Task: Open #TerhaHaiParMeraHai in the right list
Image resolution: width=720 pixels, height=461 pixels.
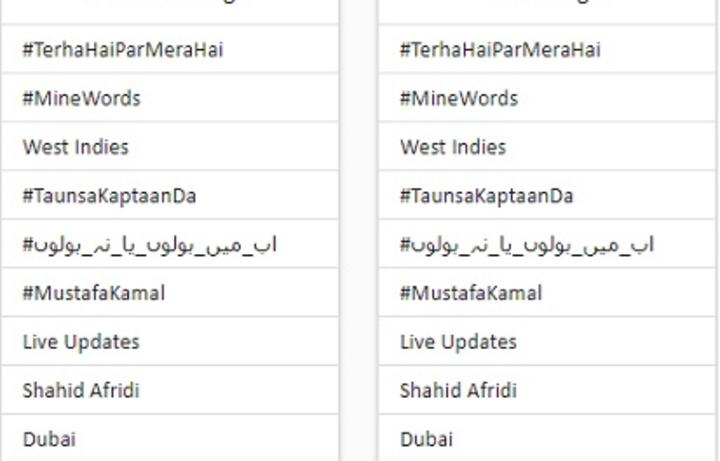Action: [500, 50]
